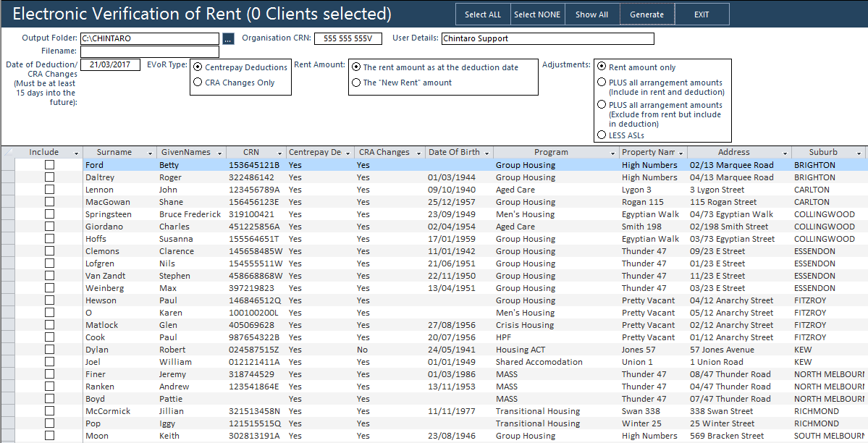The height and width of the screenshot is (443, 868).
Task: Open the output folder browse button
Action: (x=228, y=38)
